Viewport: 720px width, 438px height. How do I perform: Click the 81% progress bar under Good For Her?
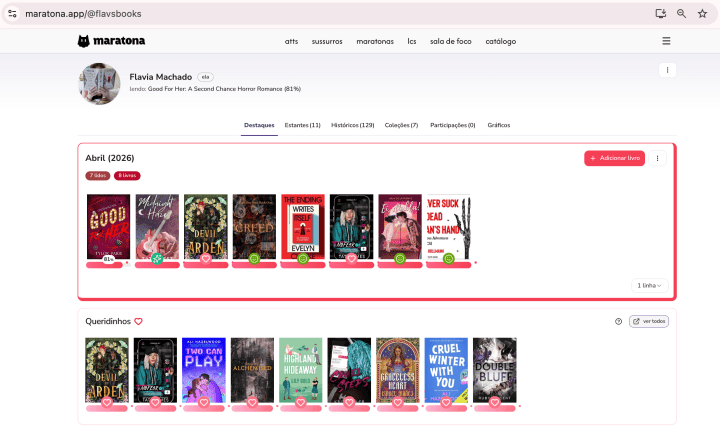105,265
